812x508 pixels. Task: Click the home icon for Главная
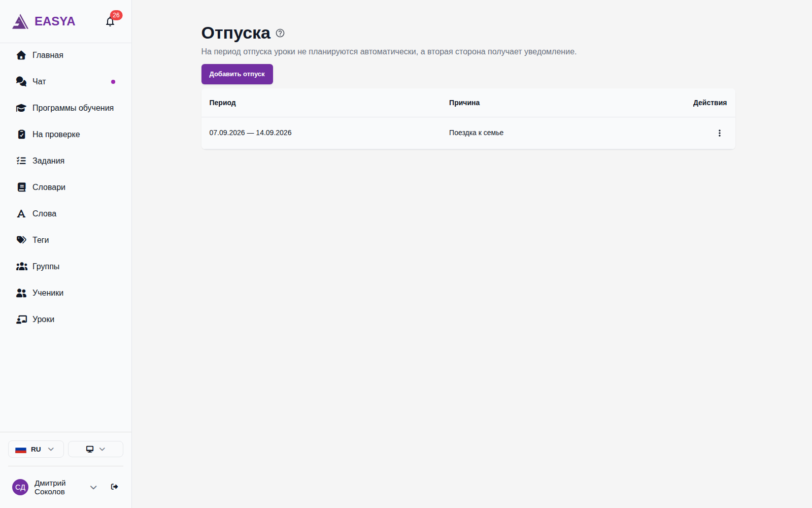(21, 55)
